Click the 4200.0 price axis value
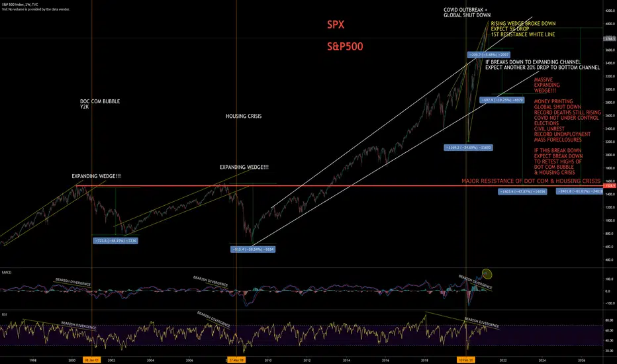 click(610, 11)
